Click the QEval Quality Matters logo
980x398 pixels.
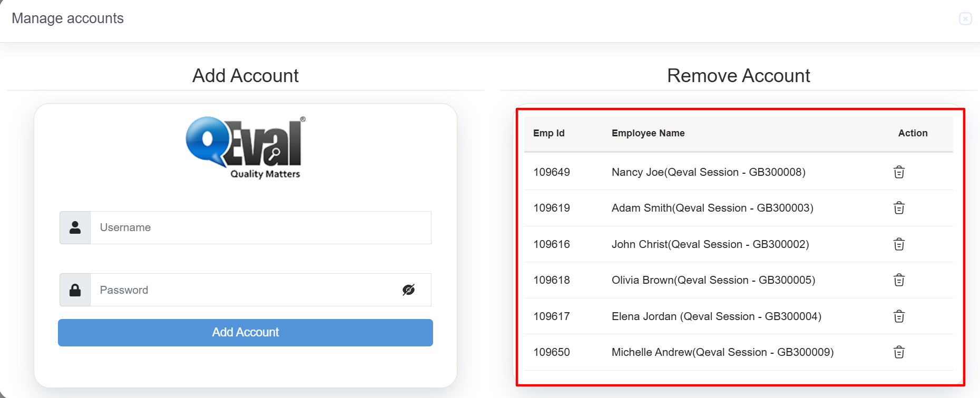tap(246, 148)
